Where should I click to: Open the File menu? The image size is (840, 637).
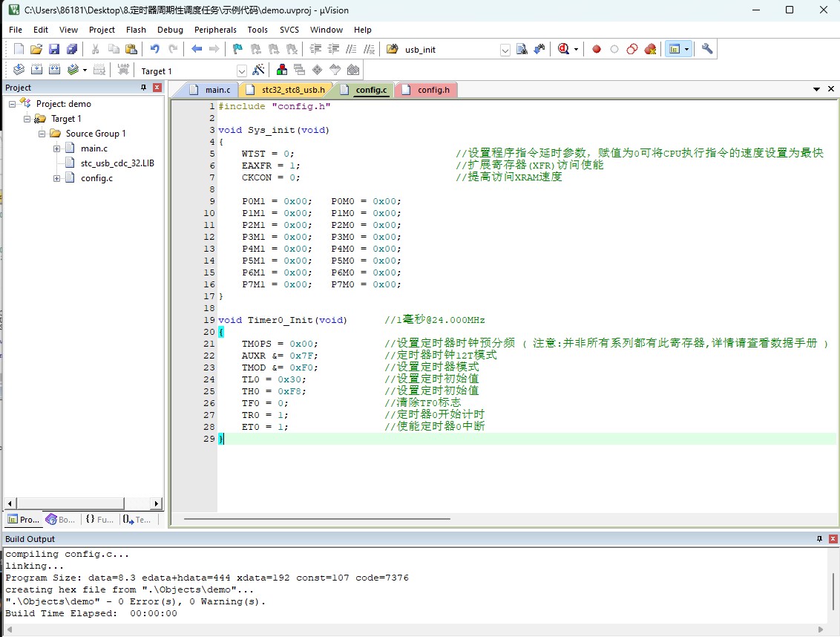pos(16,30)
